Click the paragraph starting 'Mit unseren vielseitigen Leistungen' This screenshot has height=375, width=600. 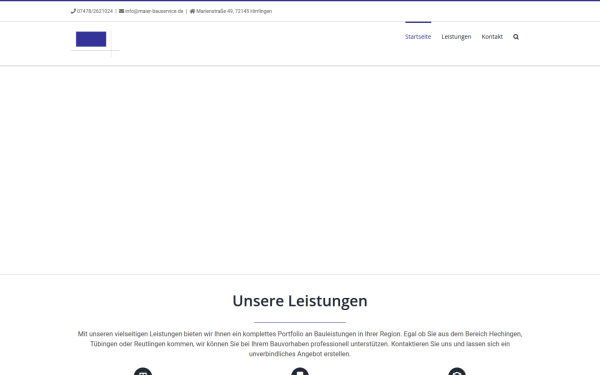(300, 344)
